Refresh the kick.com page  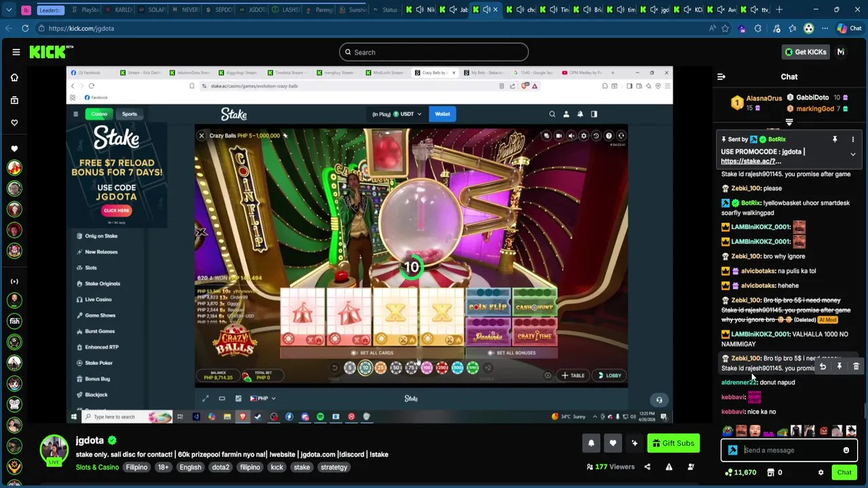pyautogui.click(x=25, y=28)
